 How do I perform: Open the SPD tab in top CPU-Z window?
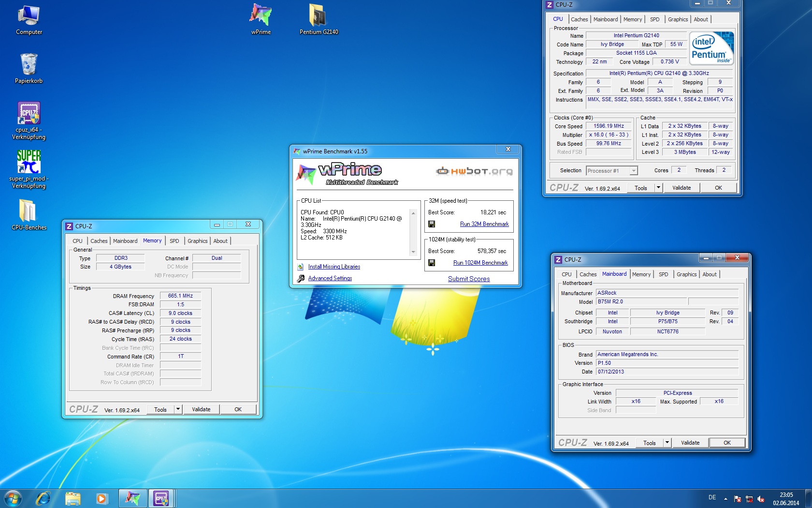[654, 19]
